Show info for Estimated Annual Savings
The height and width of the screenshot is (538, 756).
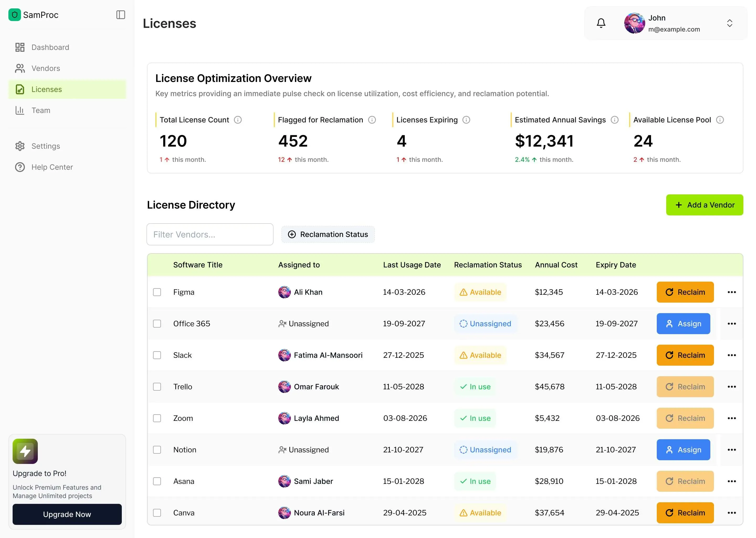coord(615,120)
